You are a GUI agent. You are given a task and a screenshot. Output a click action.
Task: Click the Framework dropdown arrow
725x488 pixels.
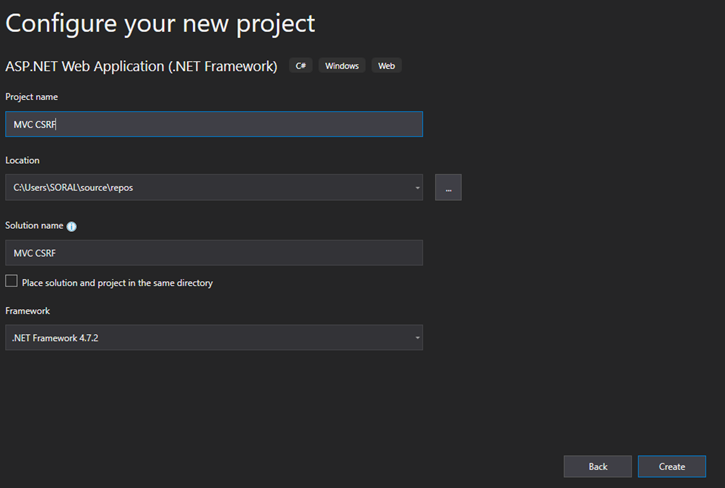pos(417,338)
